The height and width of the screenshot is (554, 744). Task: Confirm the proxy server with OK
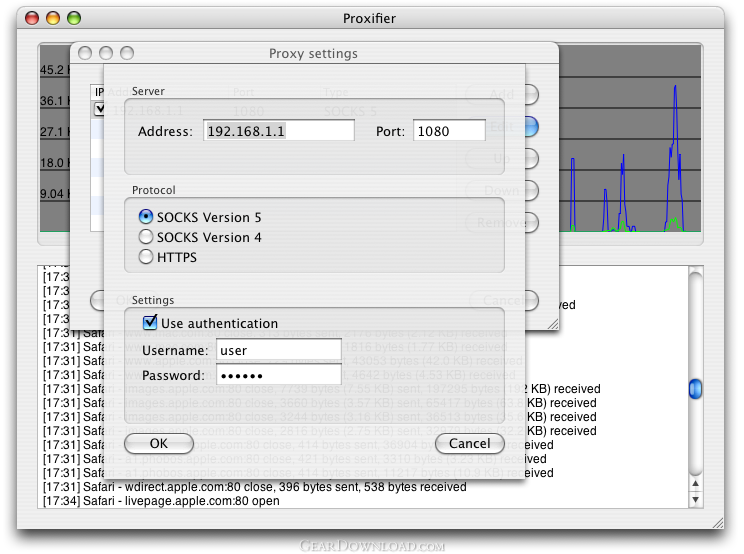[x=158, y=443]
